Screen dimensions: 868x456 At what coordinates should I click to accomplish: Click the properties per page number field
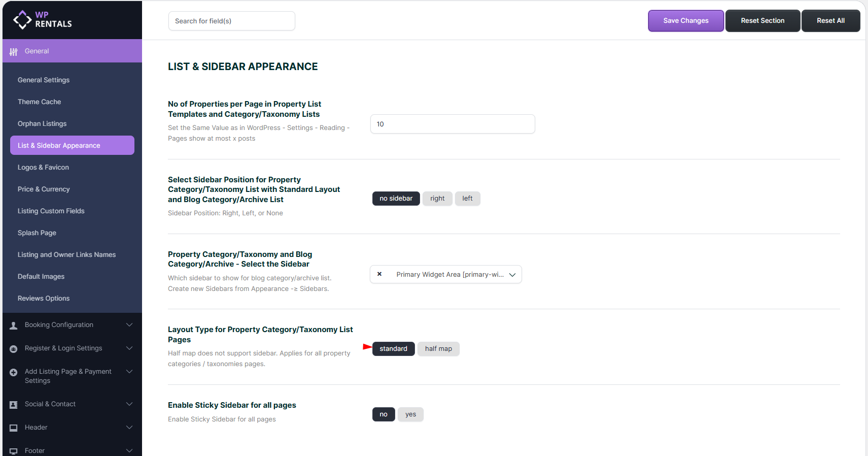pos(452,124)
